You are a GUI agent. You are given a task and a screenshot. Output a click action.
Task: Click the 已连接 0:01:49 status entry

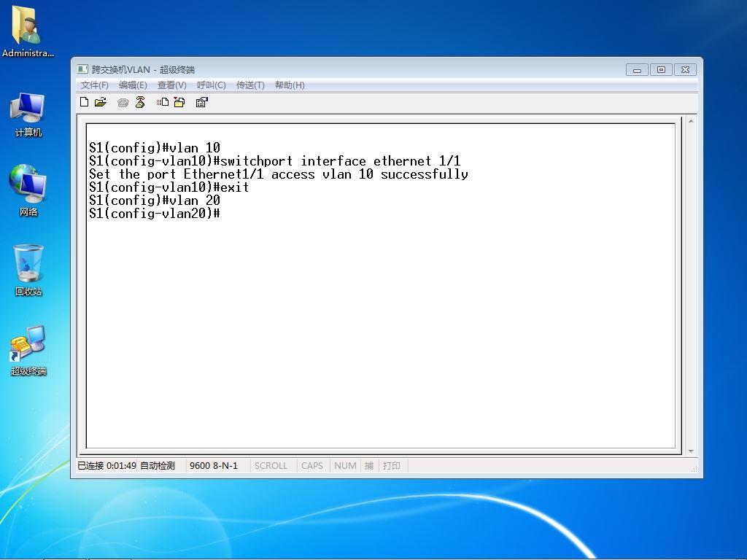tap(107, 466)
